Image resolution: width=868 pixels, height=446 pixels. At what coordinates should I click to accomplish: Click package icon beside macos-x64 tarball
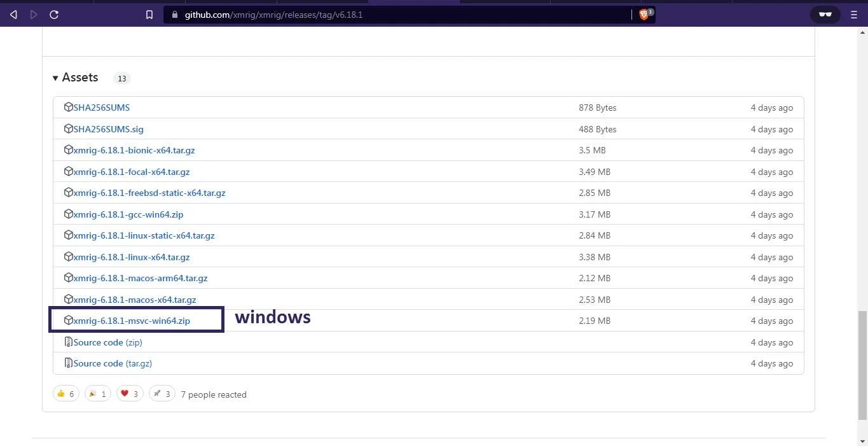point(69,299)
